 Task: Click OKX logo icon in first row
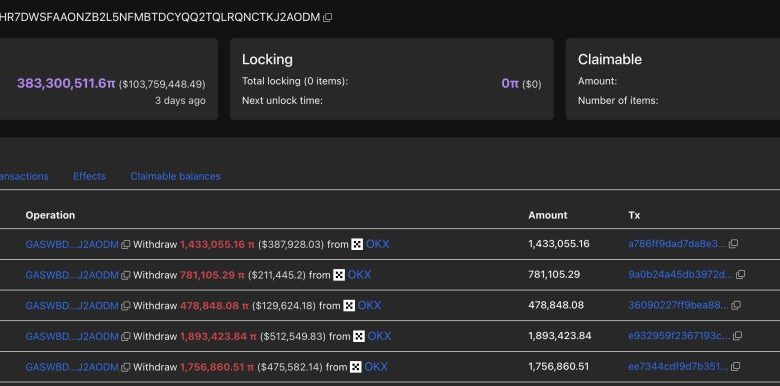pyautogui.click(x=357, y=244)
